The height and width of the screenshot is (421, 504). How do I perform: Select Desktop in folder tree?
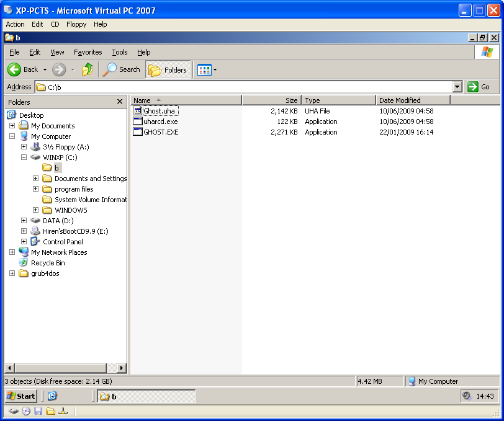(31, 115)
